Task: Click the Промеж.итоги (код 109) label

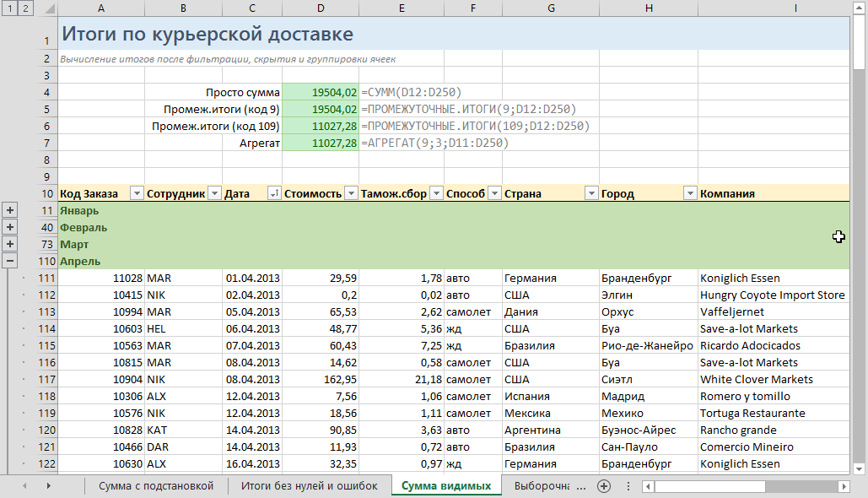Action: click(216, 127)
